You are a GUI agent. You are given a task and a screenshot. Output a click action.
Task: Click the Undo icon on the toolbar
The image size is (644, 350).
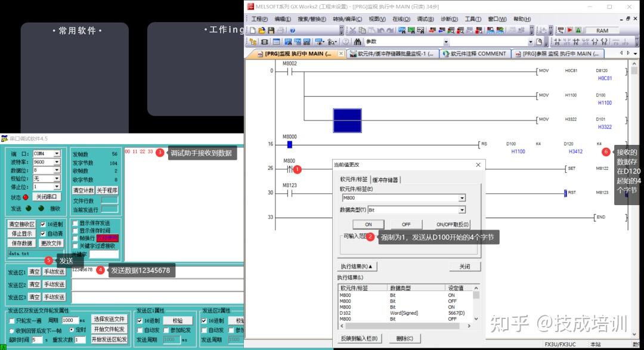point(382,30)
